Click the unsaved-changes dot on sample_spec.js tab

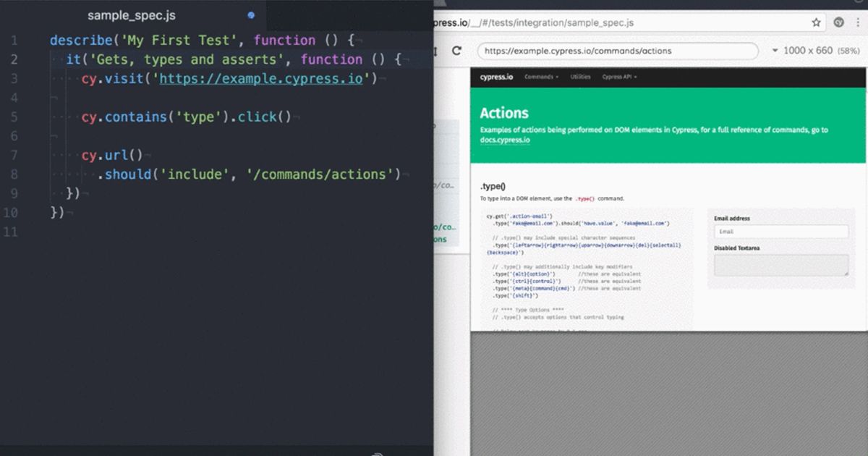coord(251,15)
